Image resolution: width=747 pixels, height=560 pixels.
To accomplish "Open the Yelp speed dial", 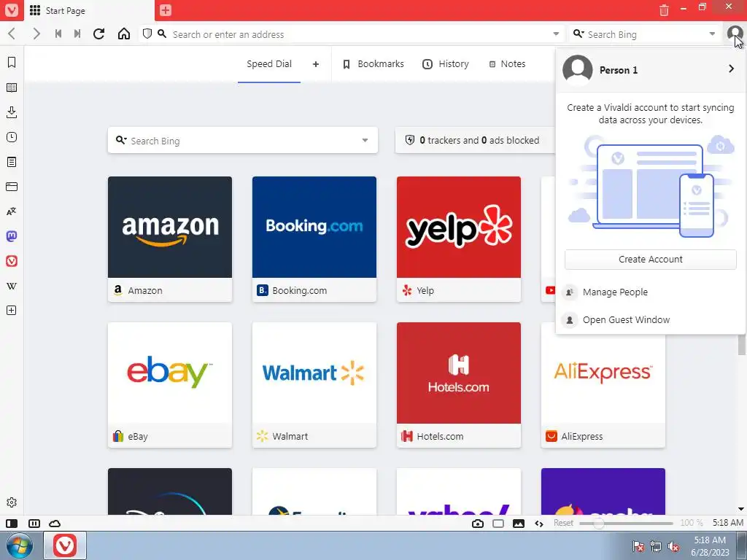I will (459, 239).
